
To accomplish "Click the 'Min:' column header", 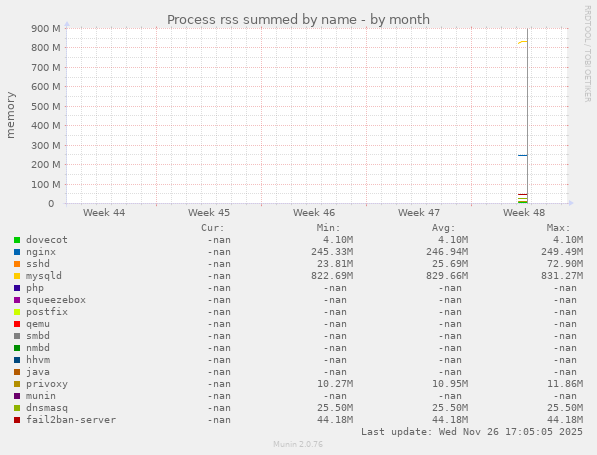I will [x=329, y=228].
